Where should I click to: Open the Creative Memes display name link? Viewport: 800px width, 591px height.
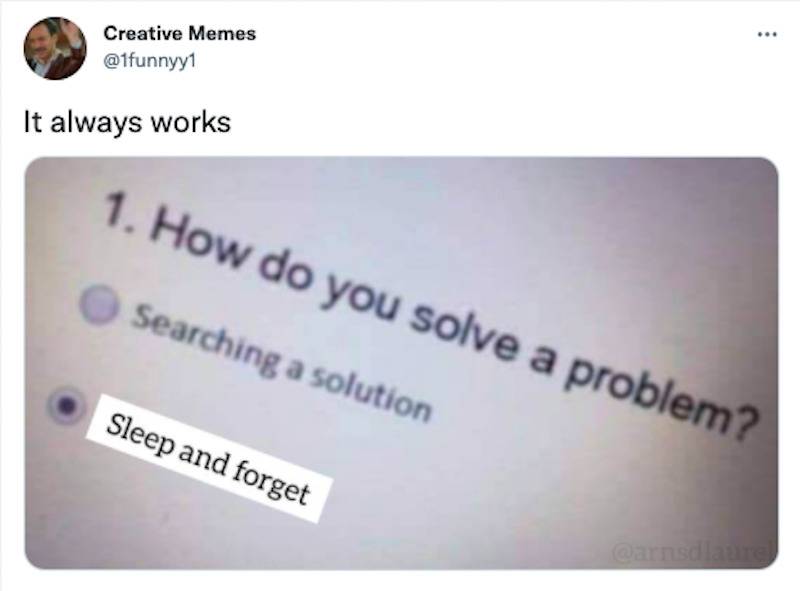tap(180, 34)
